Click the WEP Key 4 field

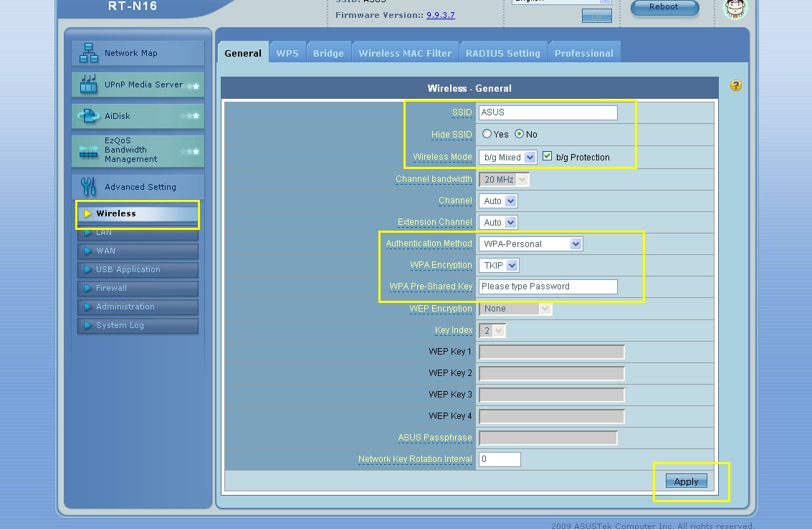pyautogui.click(x=552, y=416)
